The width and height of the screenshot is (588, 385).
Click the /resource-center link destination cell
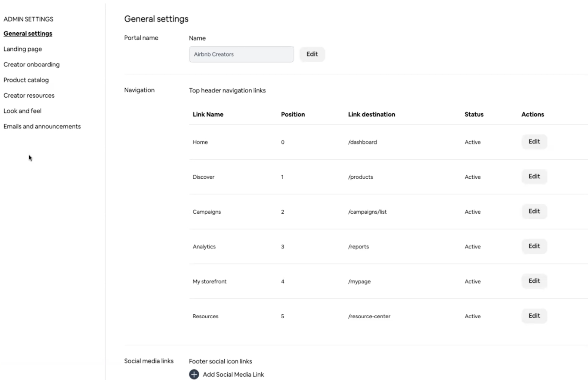tap(369, 317)
